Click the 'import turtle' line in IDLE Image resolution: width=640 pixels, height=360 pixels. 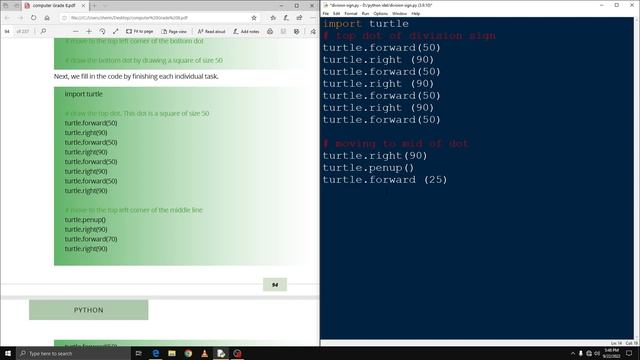click(366, 24)
